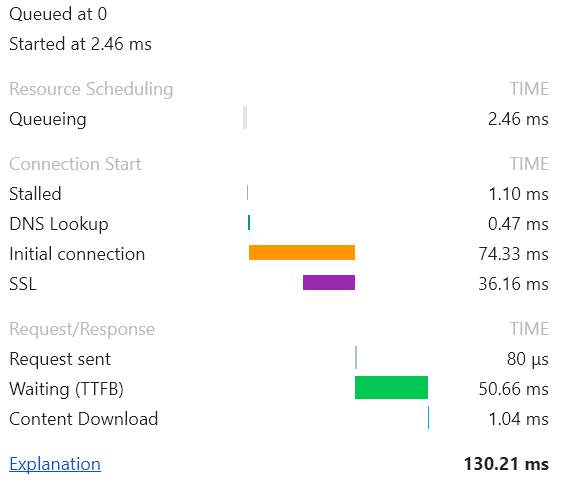Viewport: 567px width, 482px height.
Task: Select the Request/Response section header
Action: point(82,329)
